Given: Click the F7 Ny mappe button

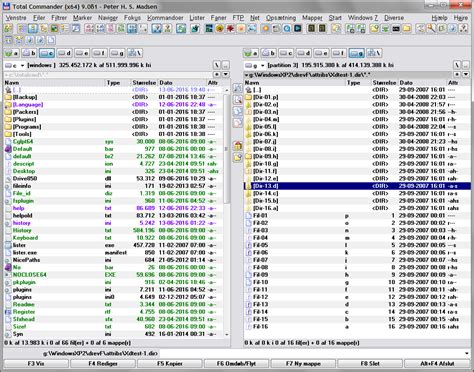Looking at the screenshot, I should point(303,364).
